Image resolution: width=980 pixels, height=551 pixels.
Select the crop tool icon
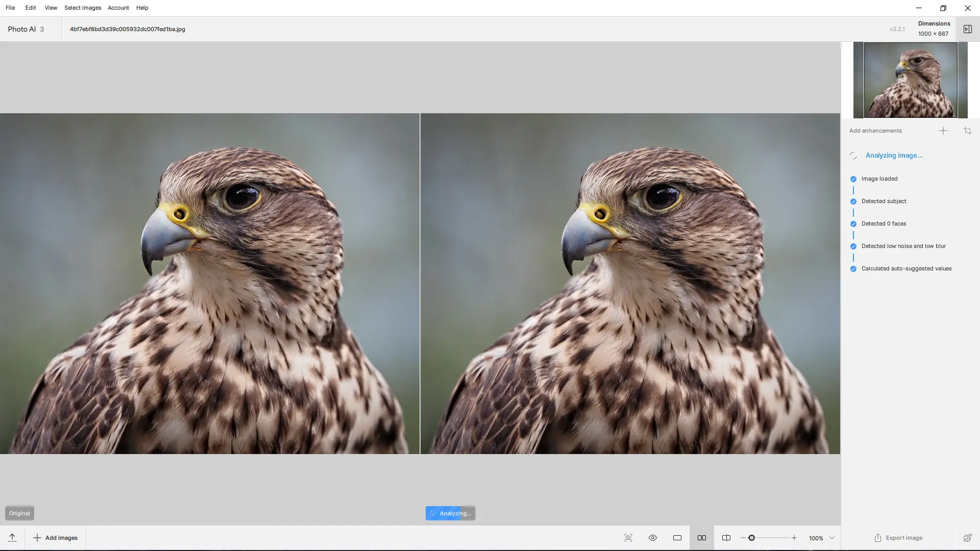coord(967,131)
